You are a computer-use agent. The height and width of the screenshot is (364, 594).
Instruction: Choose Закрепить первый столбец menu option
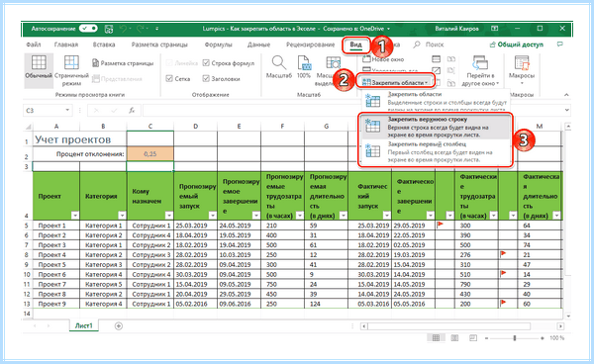point(436,151)
